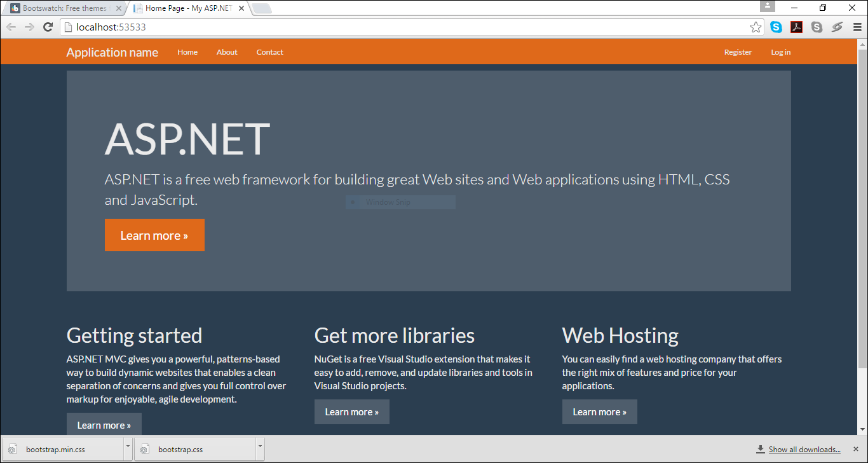Open the downloaded bootstrap.css file
Screen dimensions: 868x463
coord(194,449)
